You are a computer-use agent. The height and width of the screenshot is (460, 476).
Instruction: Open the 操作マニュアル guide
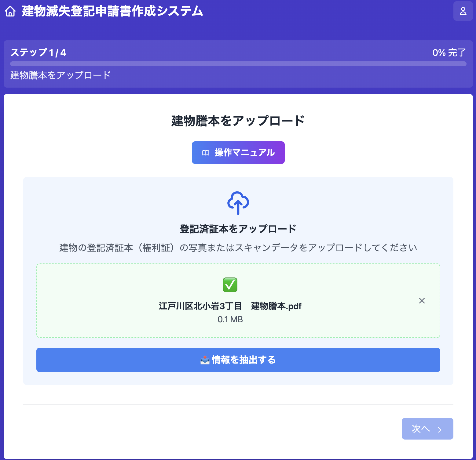238,152
